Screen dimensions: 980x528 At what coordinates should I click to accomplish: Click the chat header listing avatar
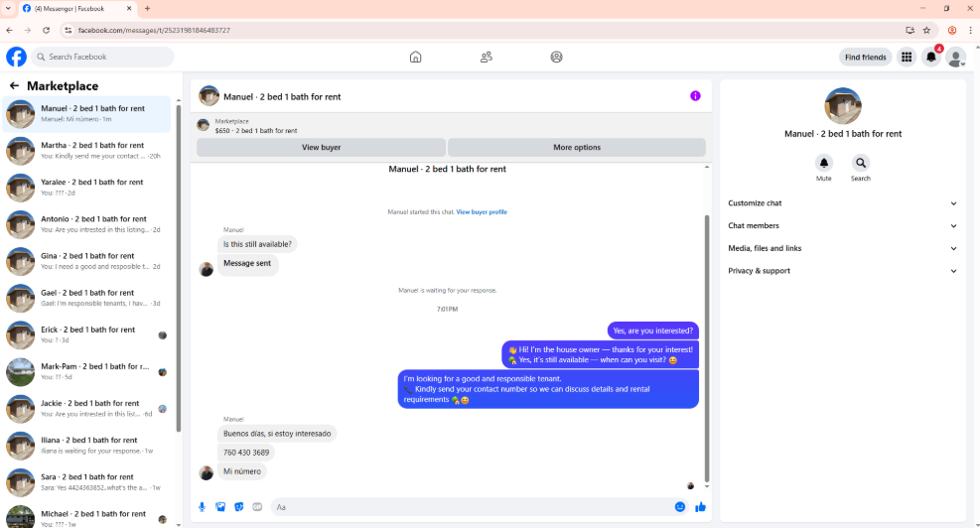pyautogui.click(x=209, y=96)
